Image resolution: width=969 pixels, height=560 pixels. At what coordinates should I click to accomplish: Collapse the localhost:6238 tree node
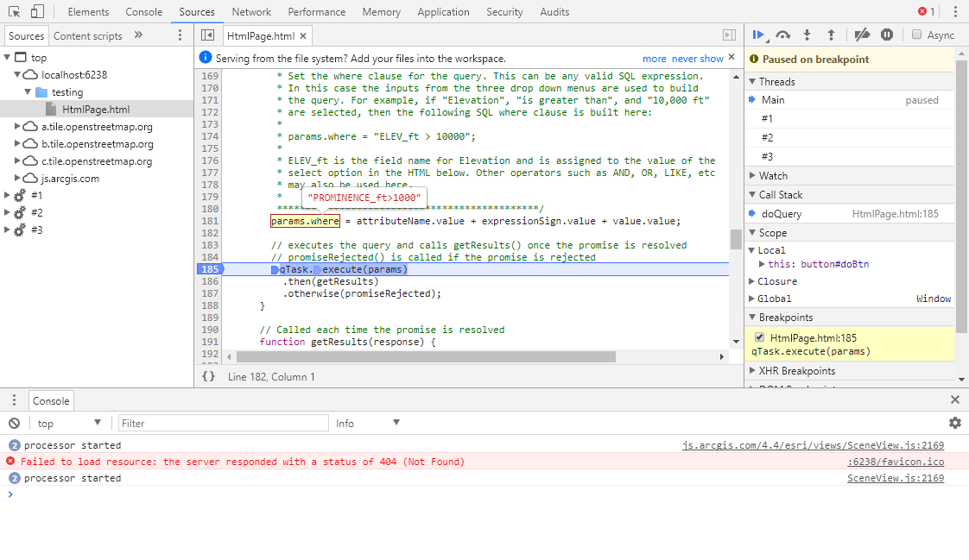pyautogui.click(x=17, y=75)
